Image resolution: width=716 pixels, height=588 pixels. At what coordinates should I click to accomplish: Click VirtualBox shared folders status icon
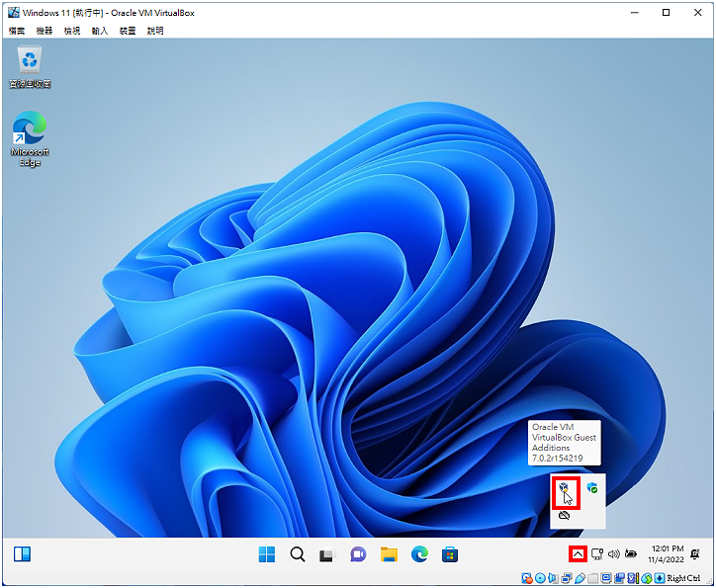pyautogui.click(x=592, y=578)
